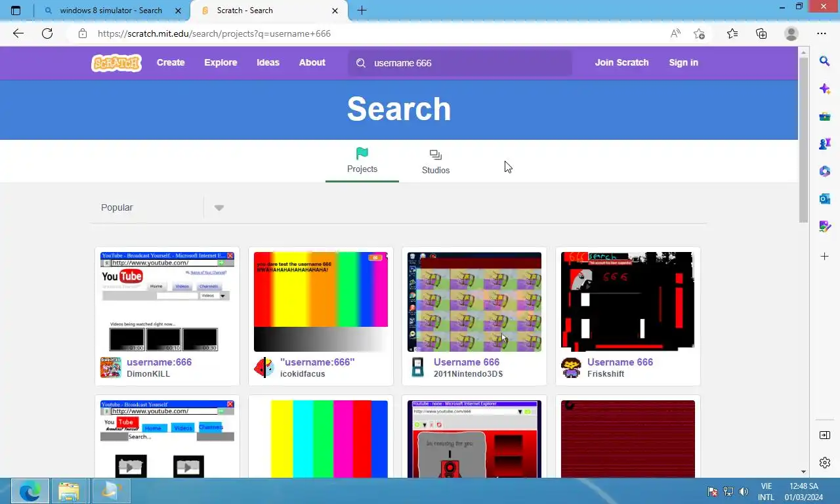Open the "username:666" quoted title by icokidfacus

(318, 362)
